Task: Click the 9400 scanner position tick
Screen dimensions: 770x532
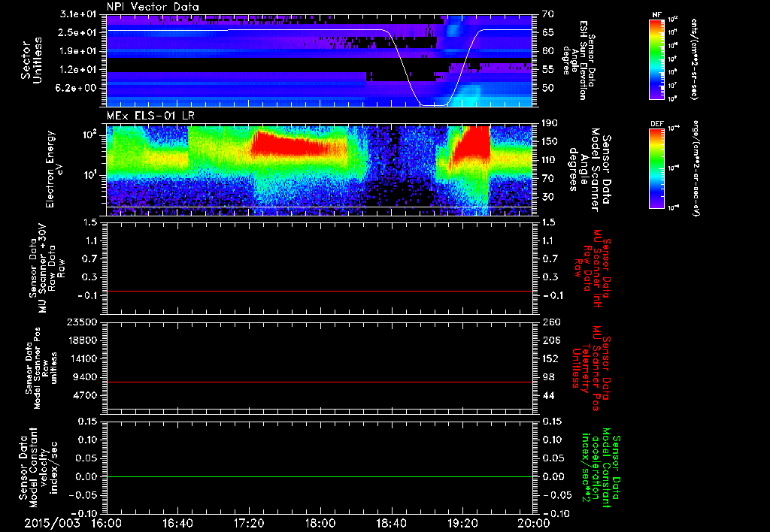Action: pos(86,377)
